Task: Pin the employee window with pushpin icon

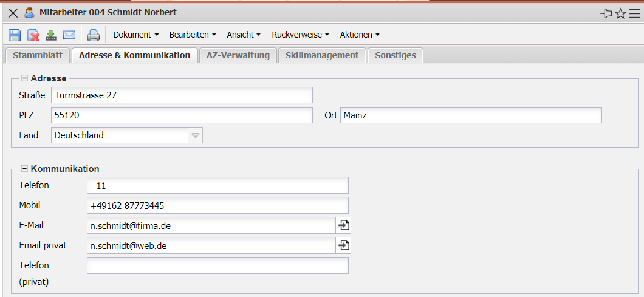Action: [606, 13]
